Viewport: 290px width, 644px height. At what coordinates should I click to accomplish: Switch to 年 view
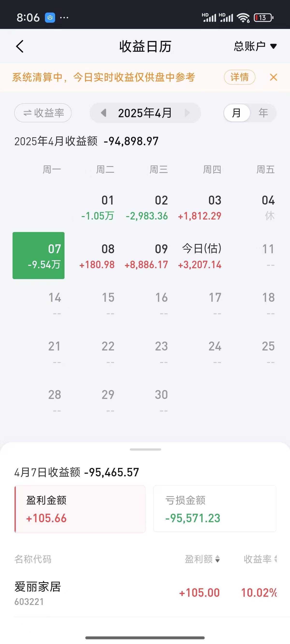tap(263, 113)
